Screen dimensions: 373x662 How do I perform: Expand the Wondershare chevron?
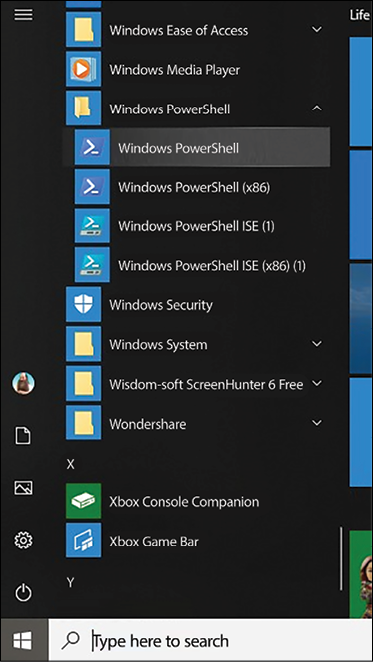[317, 423]
